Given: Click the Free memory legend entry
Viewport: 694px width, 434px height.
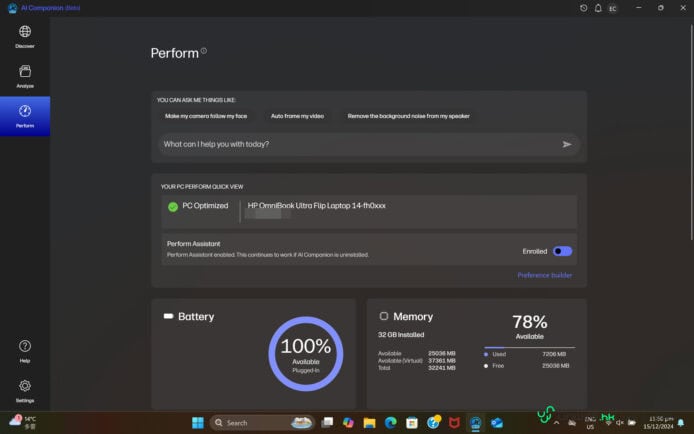Looking at the screenshot, I should pos(526,366).
